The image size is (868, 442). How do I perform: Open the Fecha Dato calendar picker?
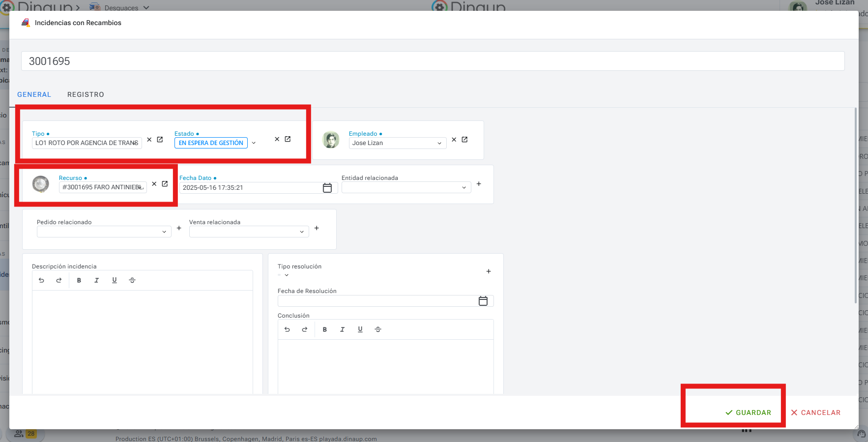tap(327, 188)
